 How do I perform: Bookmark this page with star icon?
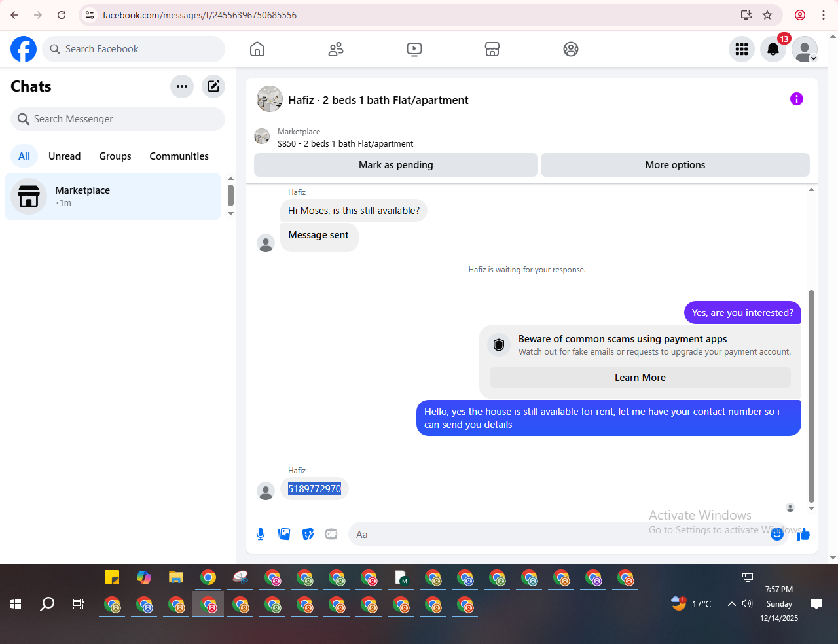[768, 15]
